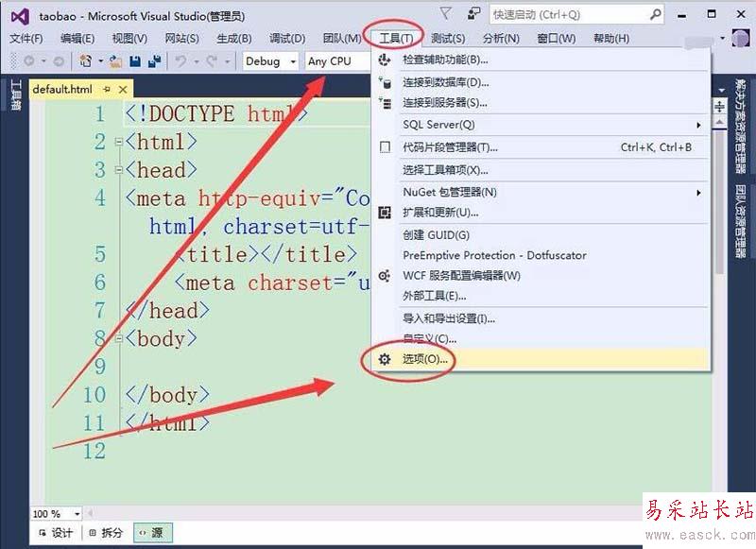Open the 工具箱 toolbox side panel
Viewport: 756px width, 549px height.
tap(15, 94)
